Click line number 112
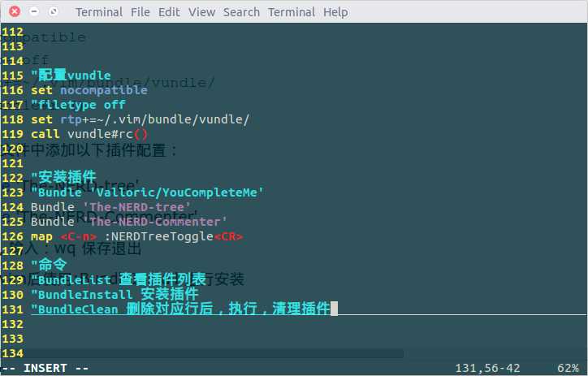 (x=13, y=32)
